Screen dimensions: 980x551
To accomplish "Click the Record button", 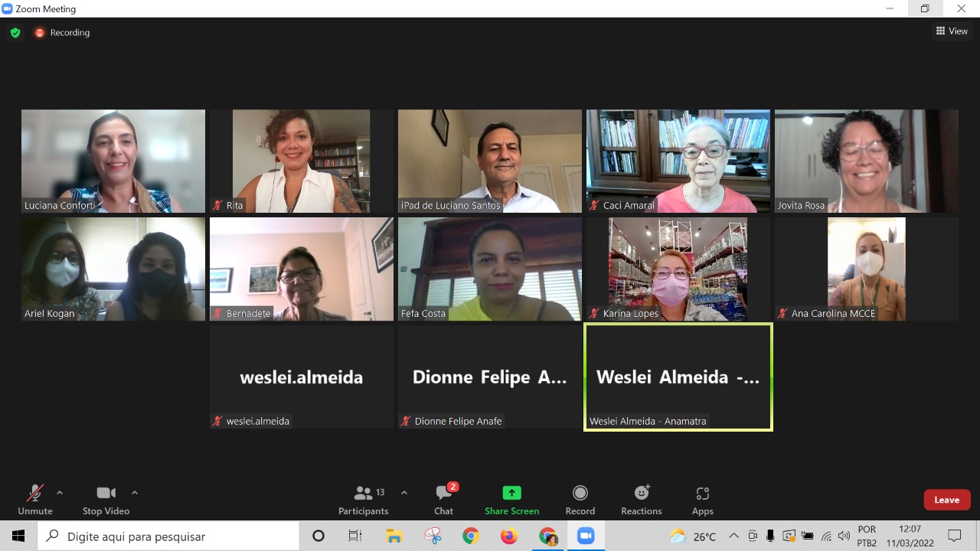I will [x=580, y=500].
